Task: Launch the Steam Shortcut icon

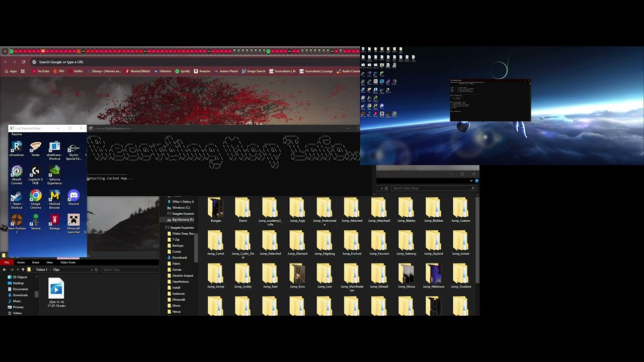Action: coord(17,200)
